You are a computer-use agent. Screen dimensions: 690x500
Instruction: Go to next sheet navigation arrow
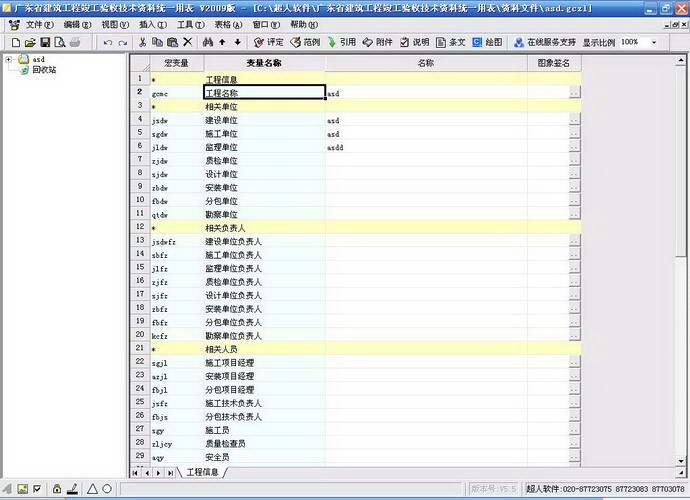(x=158, y=473)
